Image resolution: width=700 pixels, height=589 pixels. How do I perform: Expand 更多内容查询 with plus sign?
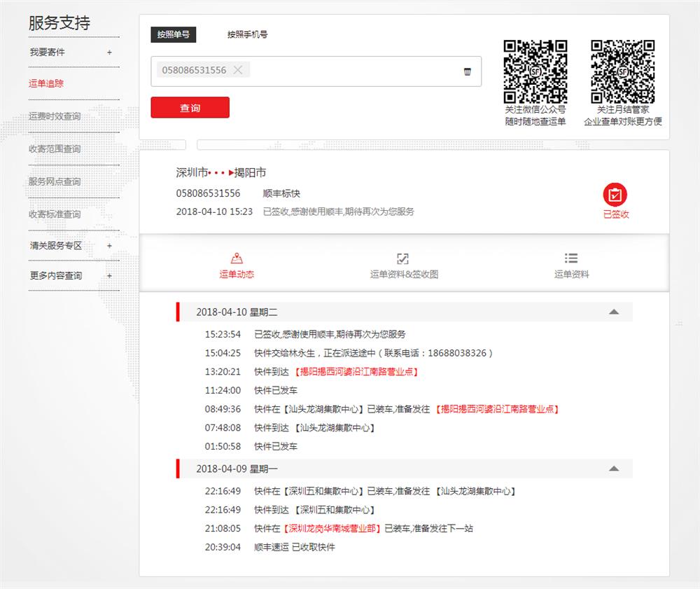pyautogui.click(x=109, y=275)
